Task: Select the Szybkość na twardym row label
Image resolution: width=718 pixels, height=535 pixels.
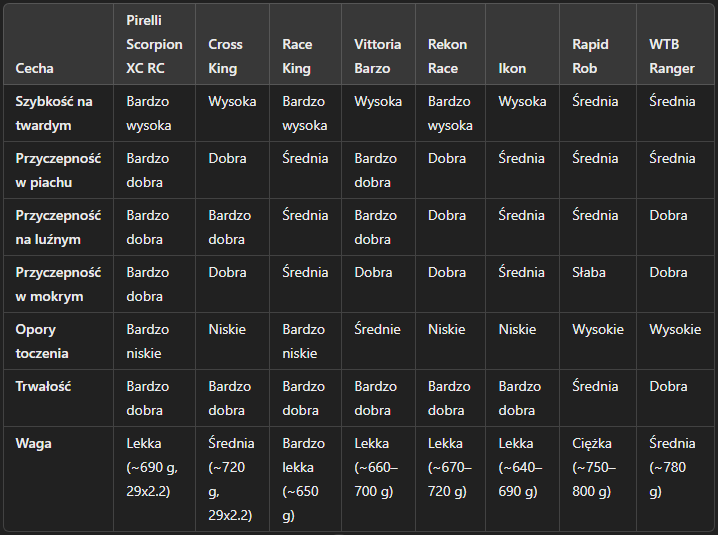Action: [x=55, y=113]
